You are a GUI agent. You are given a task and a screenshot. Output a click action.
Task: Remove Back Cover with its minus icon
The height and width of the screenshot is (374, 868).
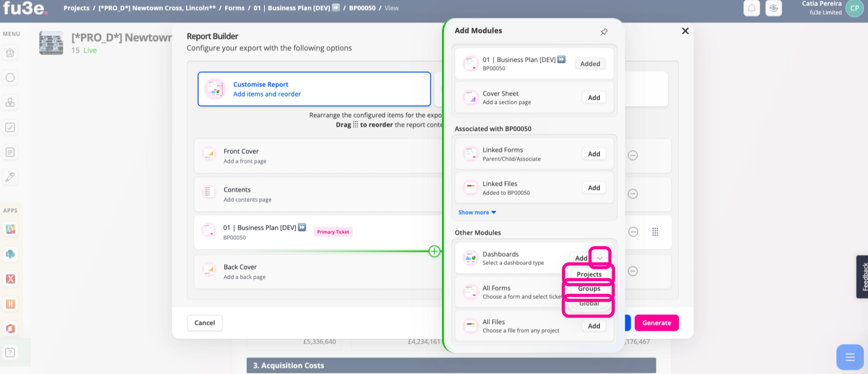pos(633,271)
